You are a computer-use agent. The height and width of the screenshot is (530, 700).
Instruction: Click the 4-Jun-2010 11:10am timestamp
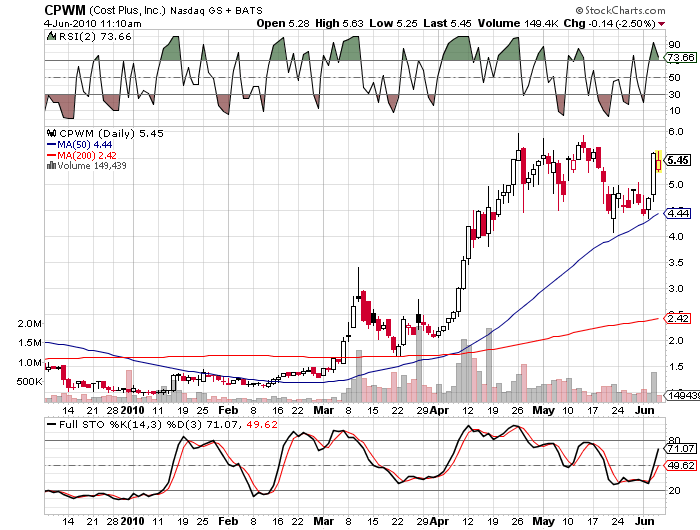93,24
